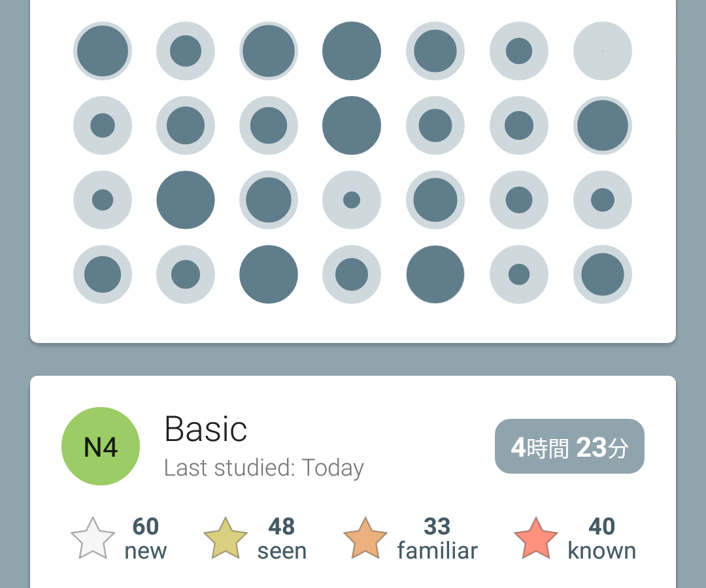Select the 40 known count
Viewport: 706px width, 588px height.
pyautogui.click(x=602, y=538)
